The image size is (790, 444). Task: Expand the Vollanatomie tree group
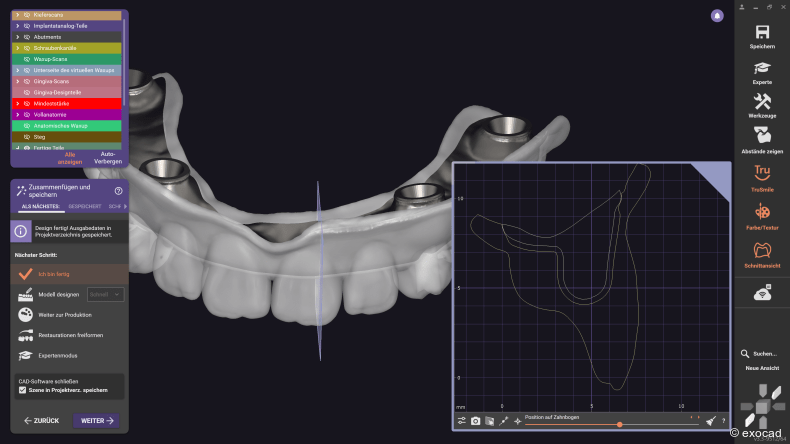17,114
